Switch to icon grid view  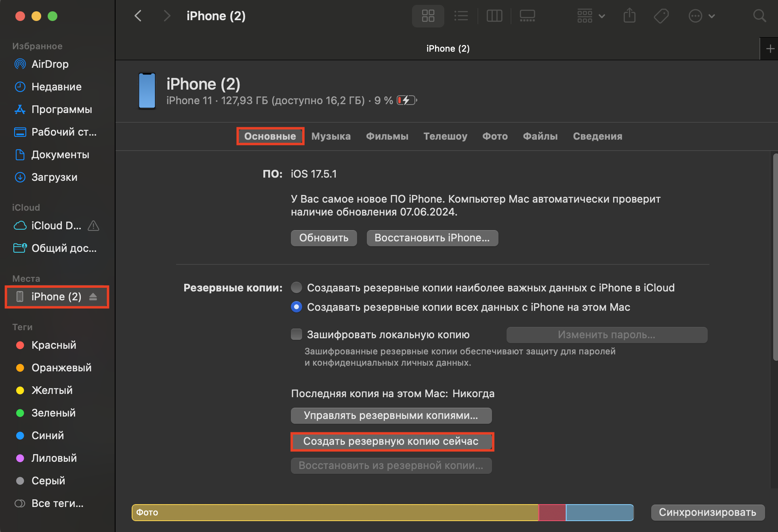(x=428, y=16)
